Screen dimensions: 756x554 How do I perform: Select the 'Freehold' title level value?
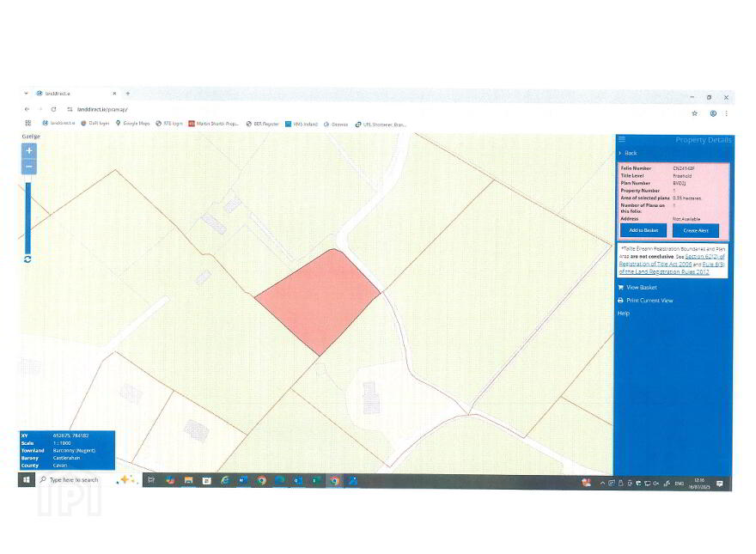click(682, 176)
